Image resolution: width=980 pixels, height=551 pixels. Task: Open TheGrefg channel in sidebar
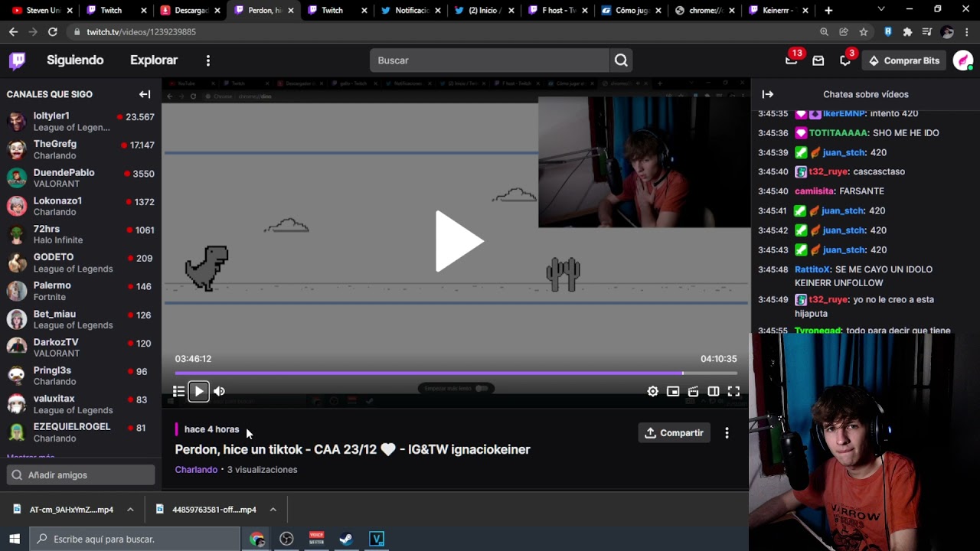[80, 150]
